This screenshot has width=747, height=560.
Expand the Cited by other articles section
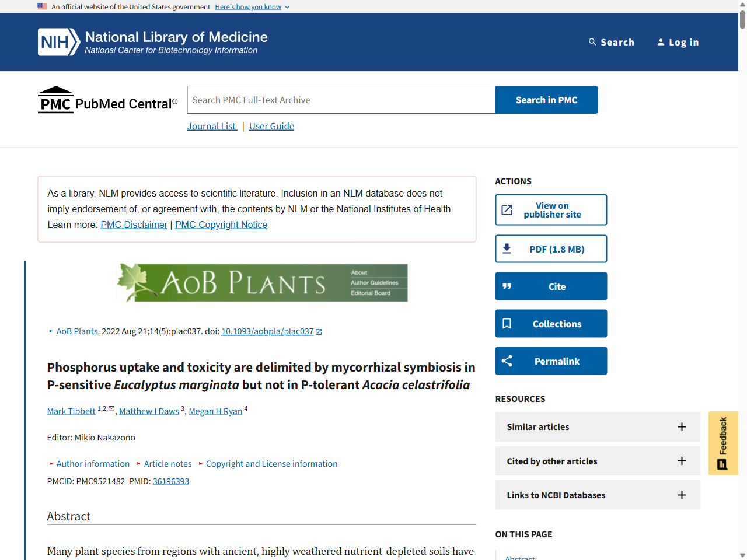(x=682, y=461)
